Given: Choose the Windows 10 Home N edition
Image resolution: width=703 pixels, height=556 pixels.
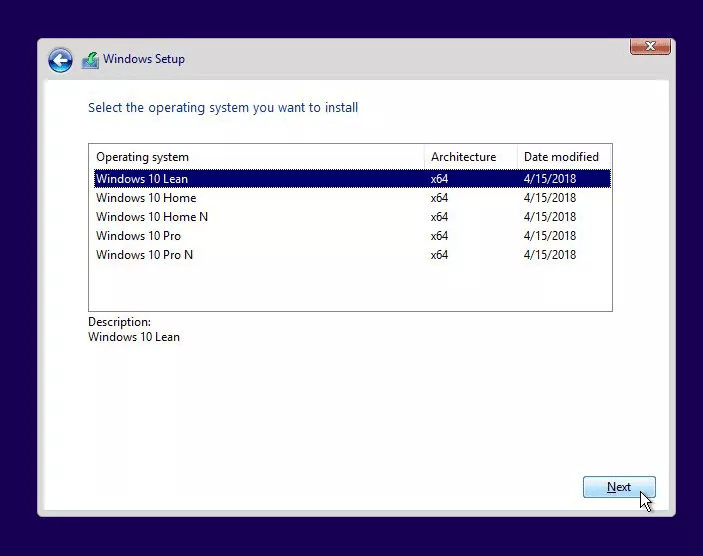Looking at the screenshot, I should 352,217.
